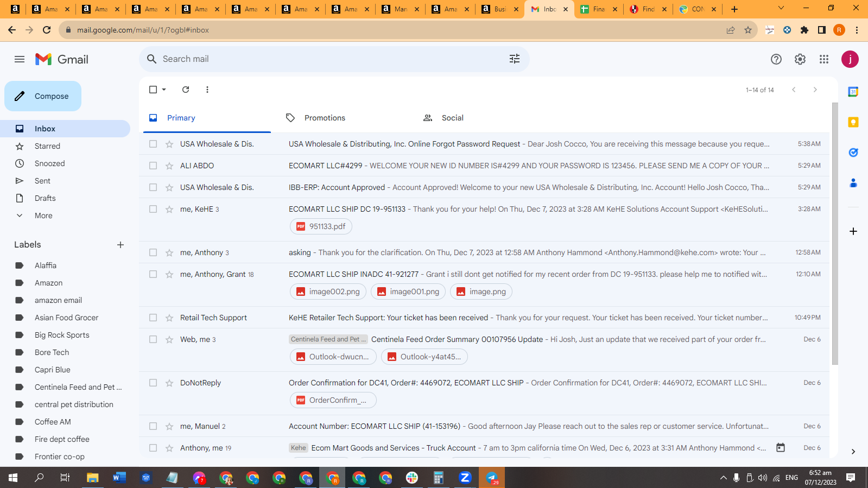This screenshot has width=868, height=488.
Task: Open the Inbox folder
Action: pyautogui.click(x=65, y=129)
